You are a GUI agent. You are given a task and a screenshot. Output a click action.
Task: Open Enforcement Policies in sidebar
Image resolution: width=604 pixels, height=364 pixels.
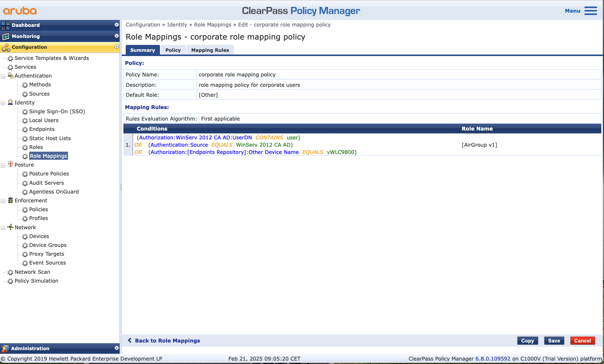coord(38,209)
